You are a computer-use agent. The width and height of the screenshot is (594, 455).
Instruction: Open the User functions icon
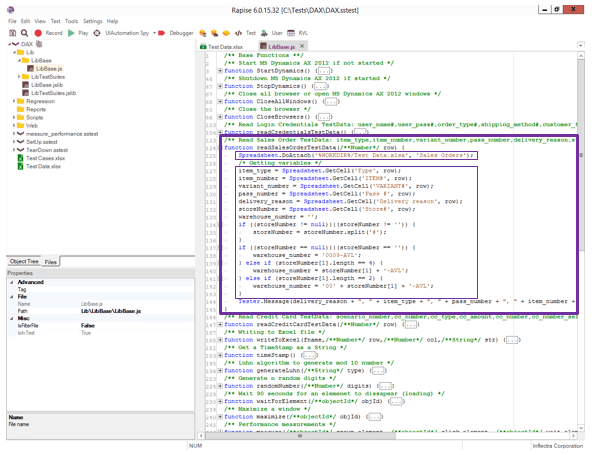click(x=264, y=33)
